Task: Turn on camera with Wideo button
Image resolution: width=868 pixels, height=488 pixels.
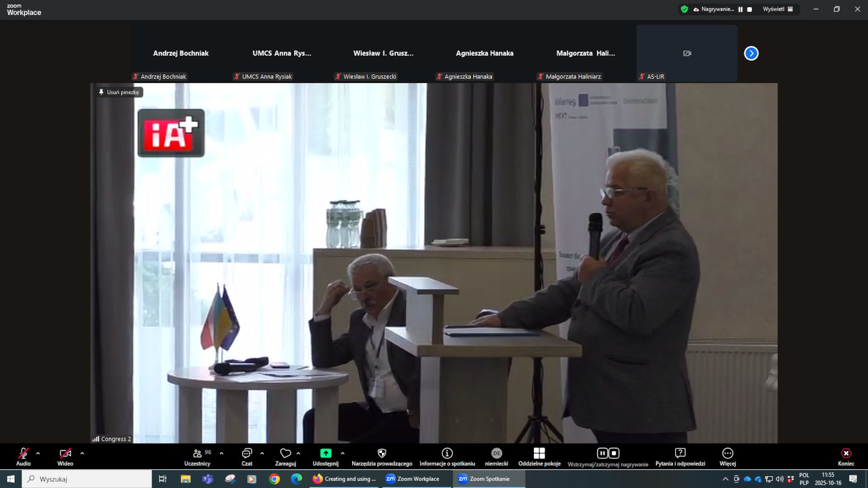Action: [x=65, y=456]
